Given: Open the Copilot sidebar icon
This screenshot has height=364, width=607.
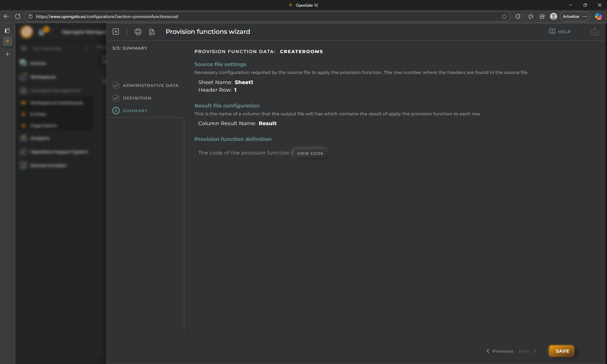Looking at the screenshot, I should click(x=598, y=16).
